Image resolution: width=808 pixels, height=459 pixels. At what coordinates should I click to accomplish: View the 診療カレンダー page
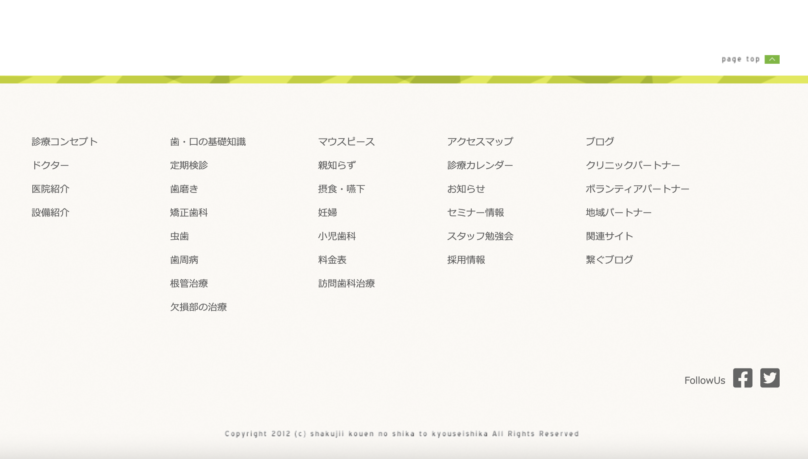tap(480, 165)
